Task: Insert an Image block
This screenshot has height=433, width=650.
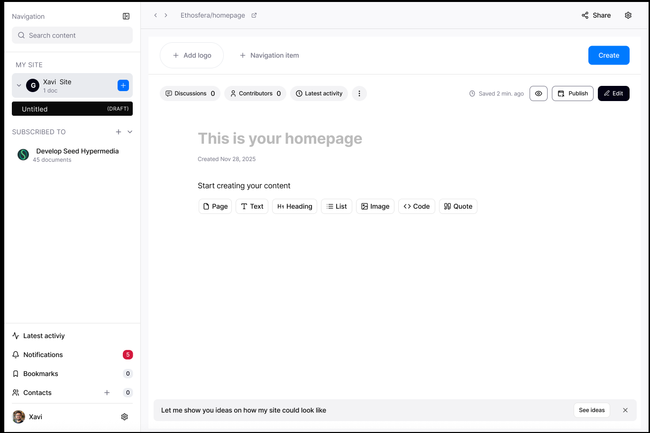Action: (375, 207)
